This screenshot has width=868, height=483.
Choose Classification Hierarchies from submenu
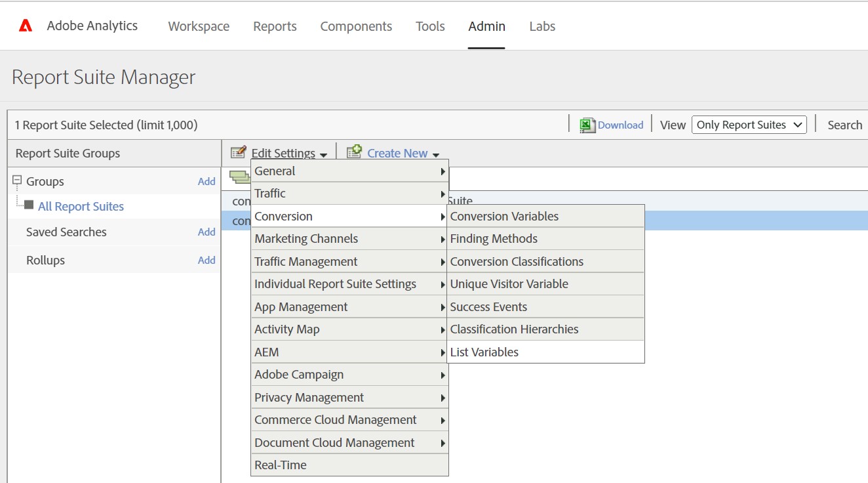click(x=545, y=329)
